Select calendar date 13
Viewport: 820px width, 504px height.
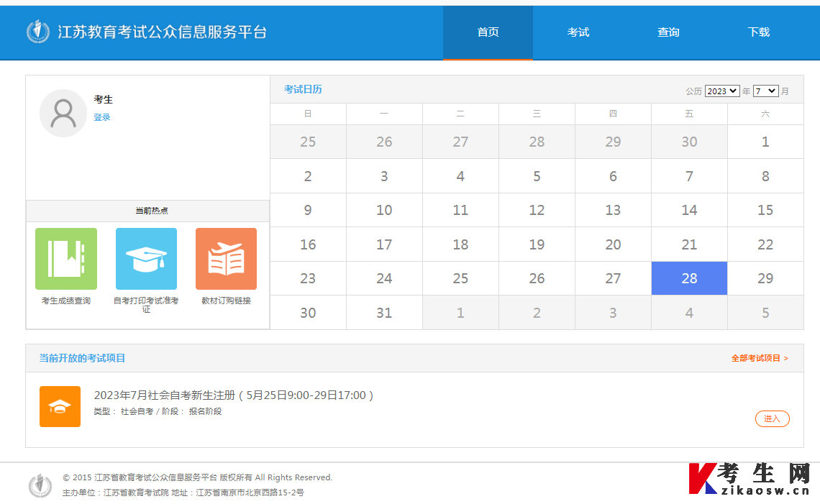click(x=613, y=210)
